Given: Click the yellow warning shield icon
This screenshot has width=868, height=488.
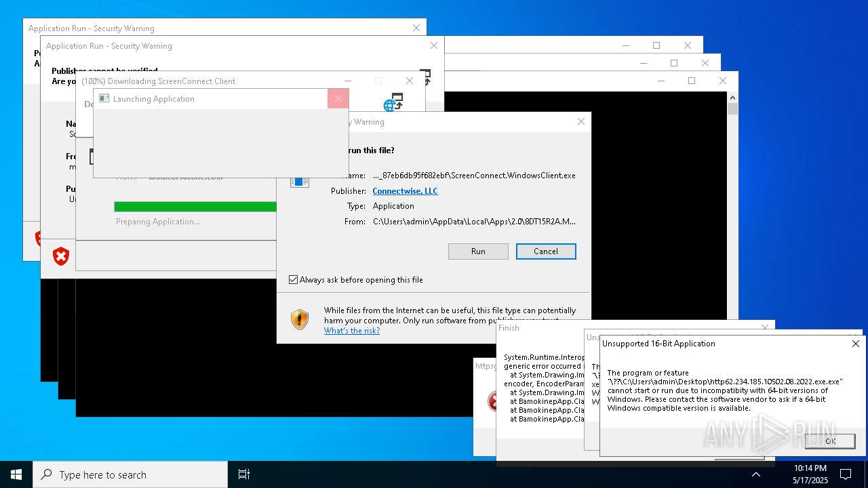Looking at the screenshot, I should tap(300, 319).
